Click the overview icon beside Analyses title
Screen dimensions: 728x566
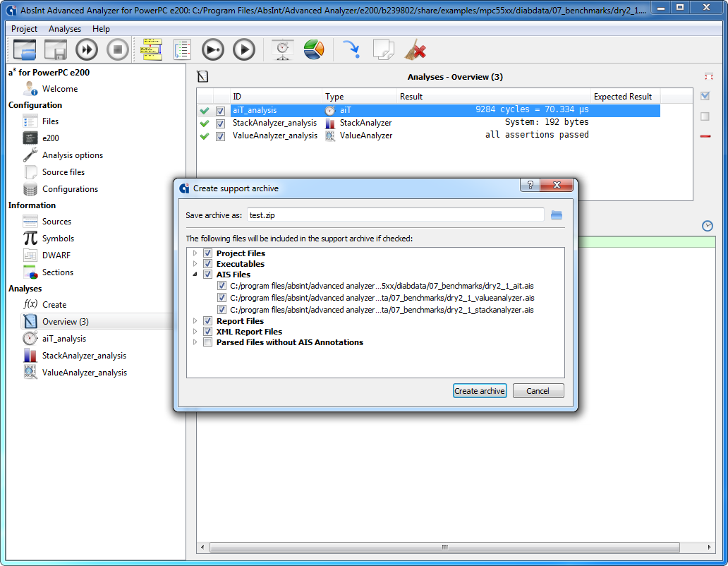[x=202, y=77]
